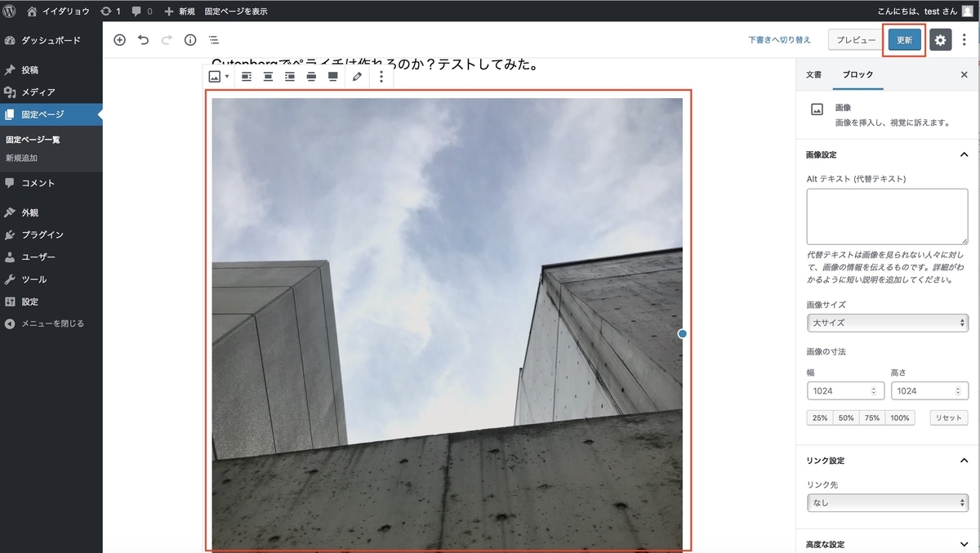The image size is (980, 553).
Task: Expand the 高度な設定 section
Action: [887, 544]
